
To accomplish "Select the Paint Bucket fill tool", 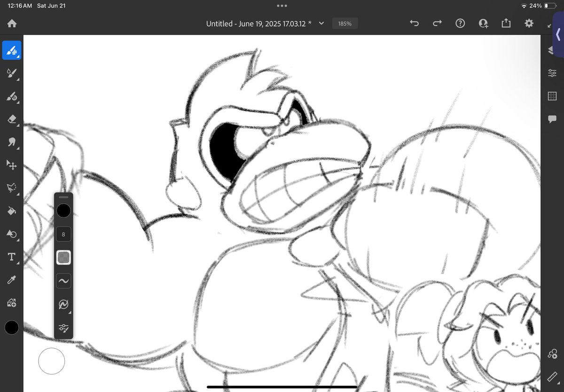I will pos(12,211).
